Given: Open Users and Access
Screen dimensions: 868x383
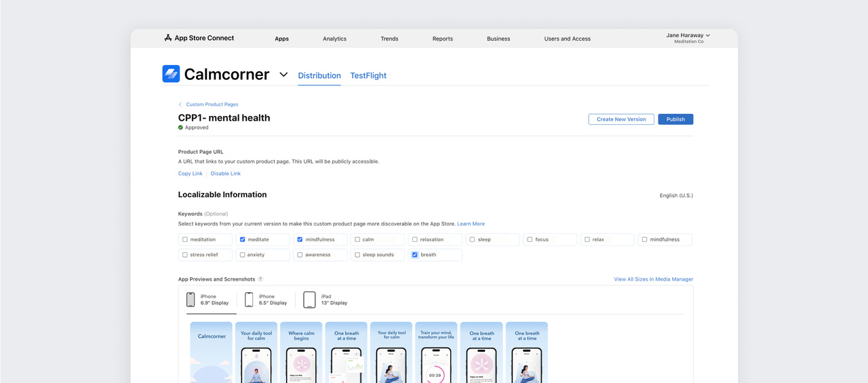Looking at the screenshot, I should click(x=568, y=39).
